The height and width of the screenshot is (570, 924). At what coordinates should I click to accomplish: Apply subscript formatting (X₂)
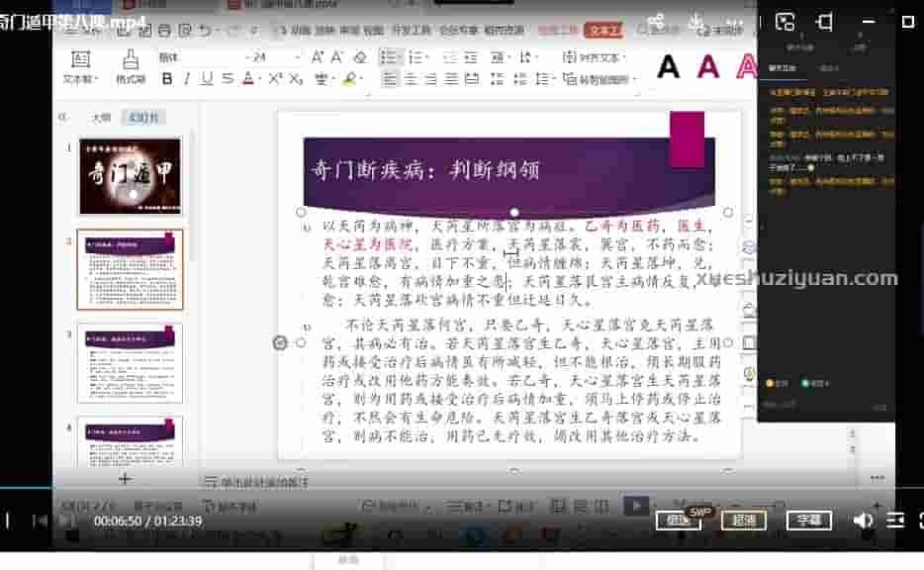pyautogui.click(x=293, y=77)
